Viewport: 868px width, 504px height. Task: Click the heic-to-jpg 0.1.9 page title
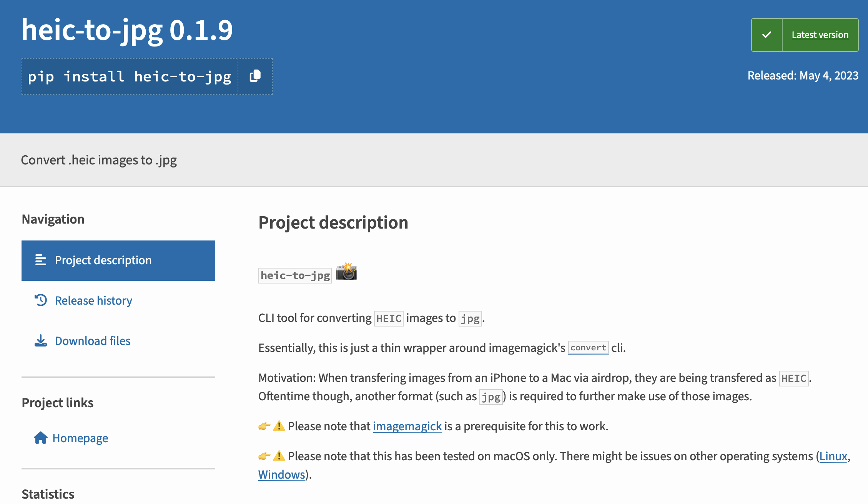[x=127, y=30]
